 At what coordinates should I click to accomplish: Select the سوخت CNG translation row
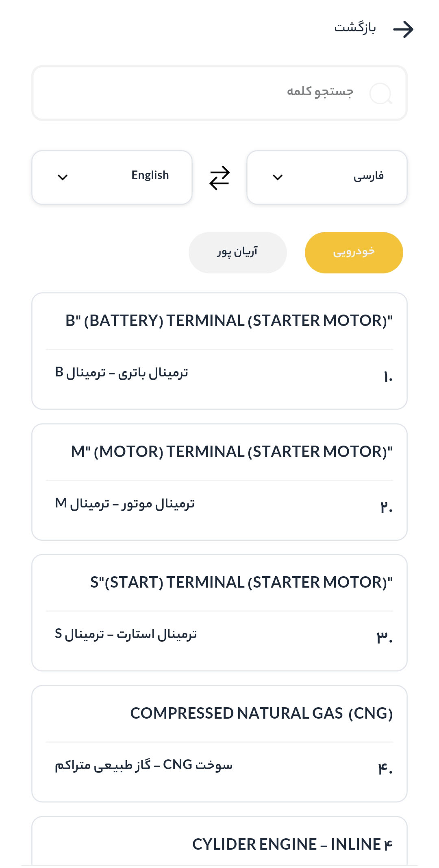[x=219, y=766]
